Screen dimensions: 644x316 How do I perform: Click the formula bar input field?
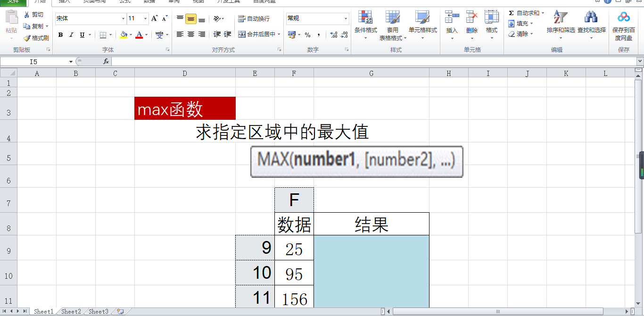(374, 61)
